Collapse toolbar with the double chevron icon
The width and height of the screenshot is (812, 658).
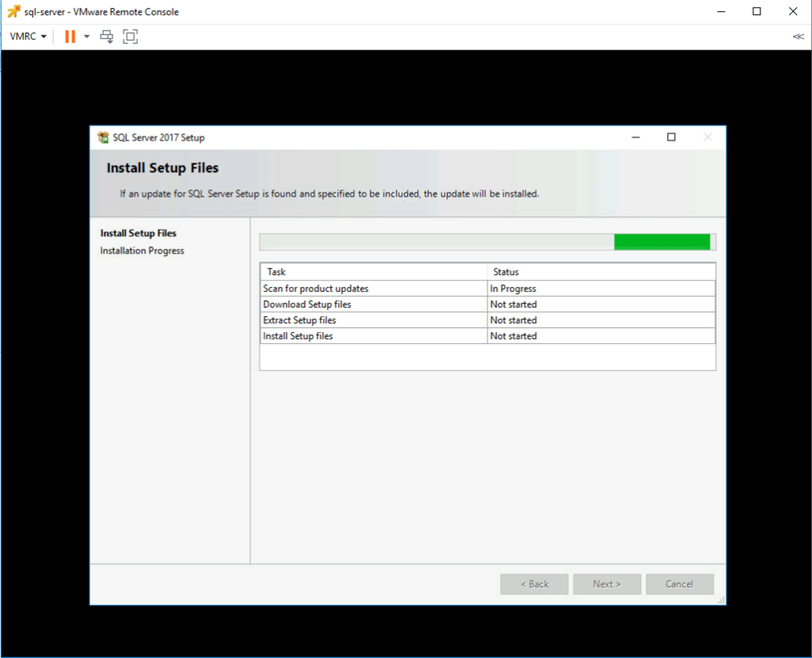tap(798, 36)
